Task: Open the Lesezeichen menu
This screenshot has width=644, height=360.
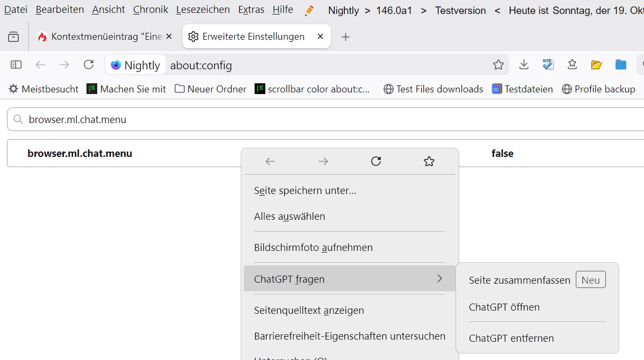Action: [202, 10]
